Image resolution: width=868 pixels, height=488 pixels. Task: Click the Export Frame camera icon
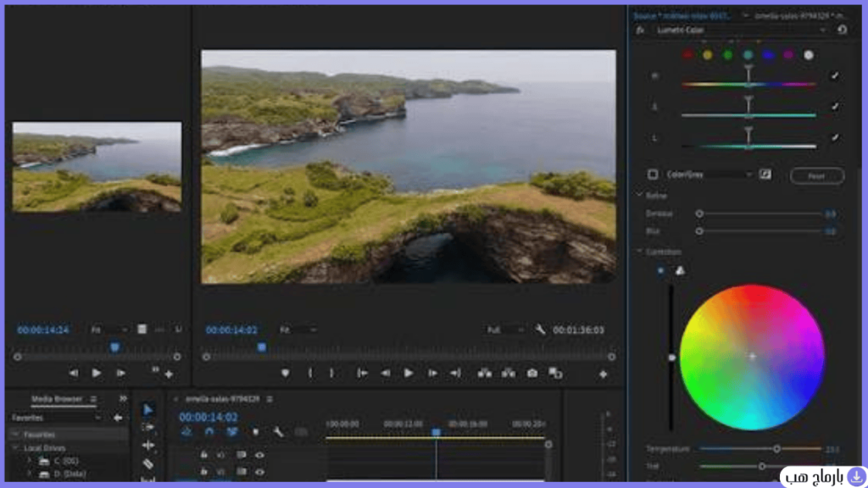pos(532,374)
